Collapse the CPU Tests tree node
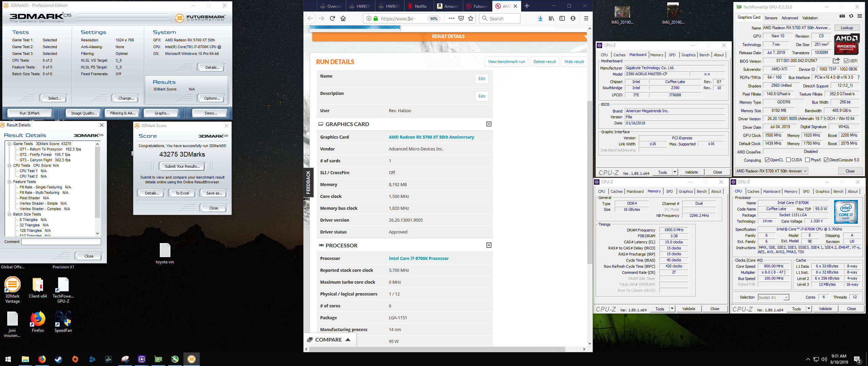868x366 pixels. pyautogui.click(x=9, y=165)
